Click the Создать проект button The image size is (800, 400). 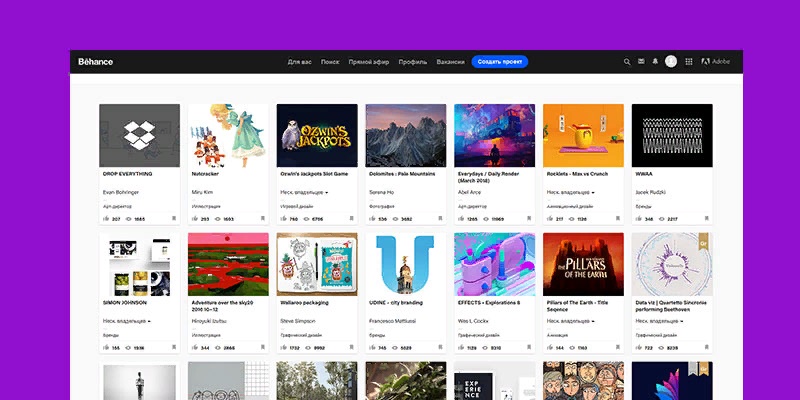tap(500, 62)
